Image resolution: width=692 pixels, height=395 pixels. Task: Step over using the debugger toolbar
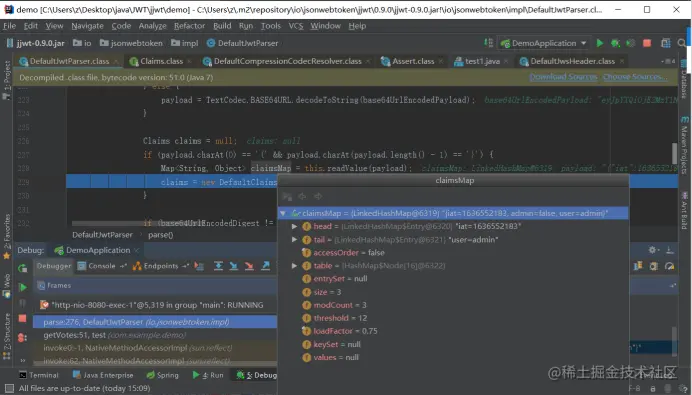218,266
